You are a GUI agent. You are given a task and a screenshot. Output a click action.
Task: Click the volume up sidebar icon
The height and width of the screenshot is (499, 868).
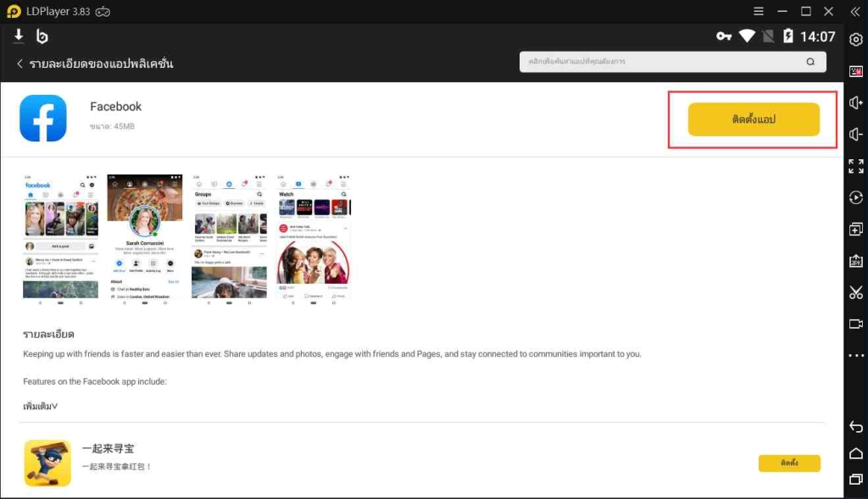[x=856, y=103]
